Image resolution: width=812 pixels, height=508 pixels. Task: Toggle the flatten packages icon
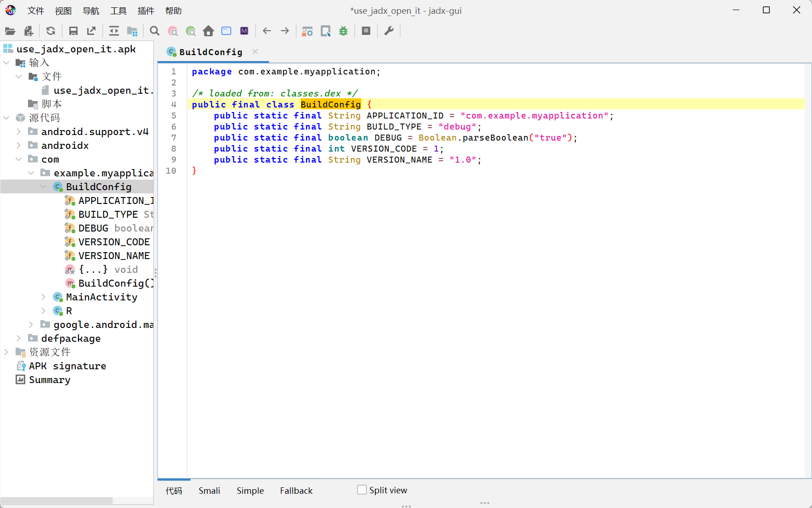pyautogui.click(x=132, y=31)
